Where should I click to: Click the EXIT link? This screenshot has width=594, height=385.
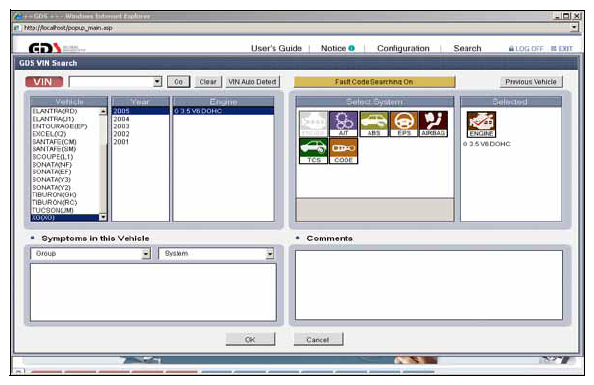coord(562,49)
